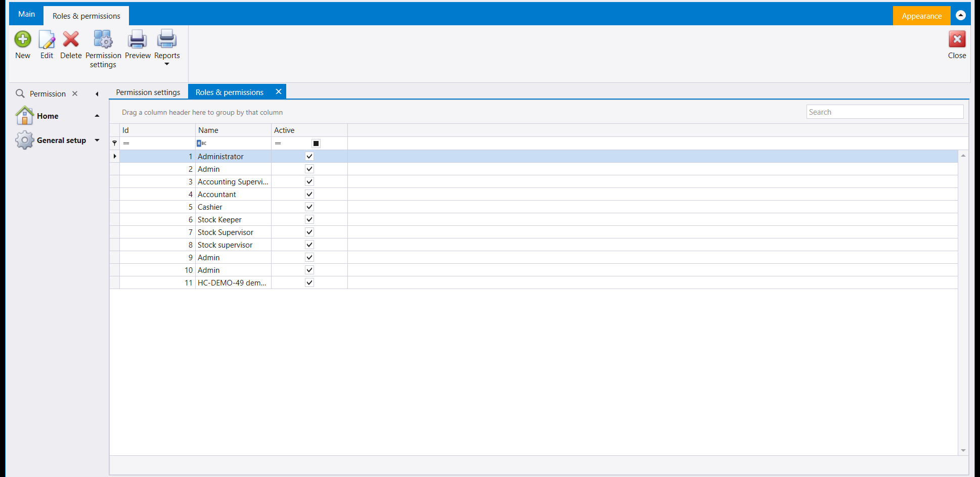
Task: Click the red Delete icon
Action: (71, 39)
